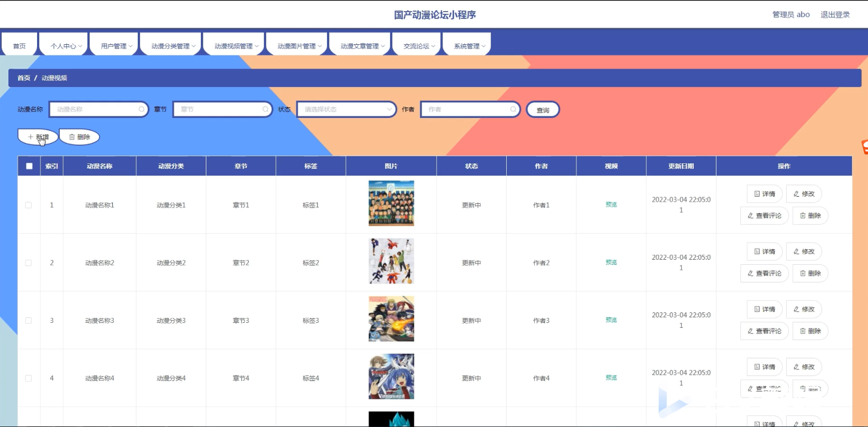Click the 动漫分类3 cell
Screen dimensions: 868x427
pos(171,321)
